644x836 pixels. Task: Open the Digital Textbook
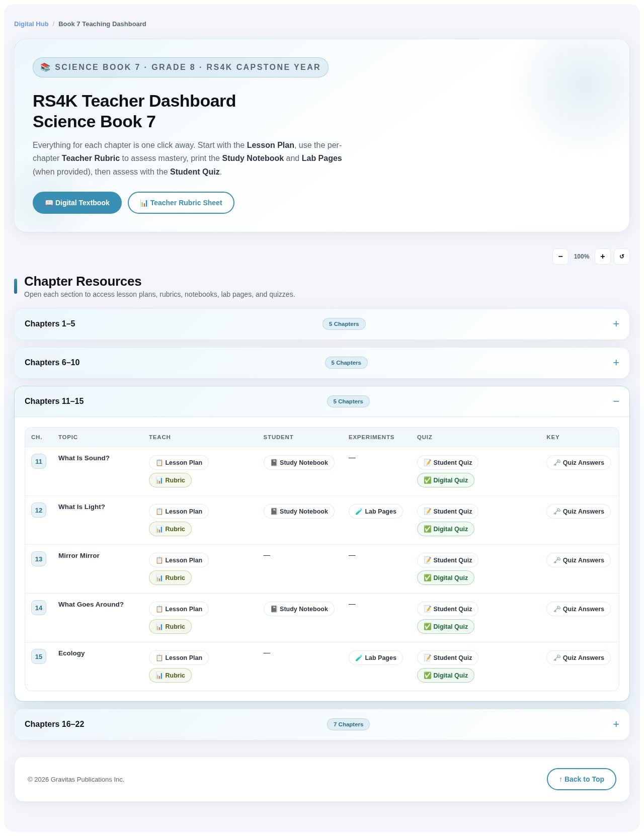coord(77,203)
